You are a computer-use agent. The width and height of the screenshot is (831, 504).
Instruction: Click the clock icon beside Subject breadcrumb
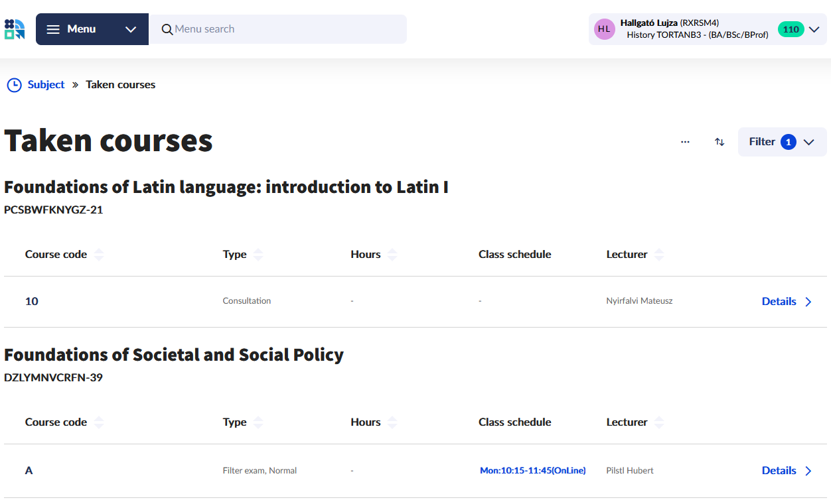tap(14, 85)
